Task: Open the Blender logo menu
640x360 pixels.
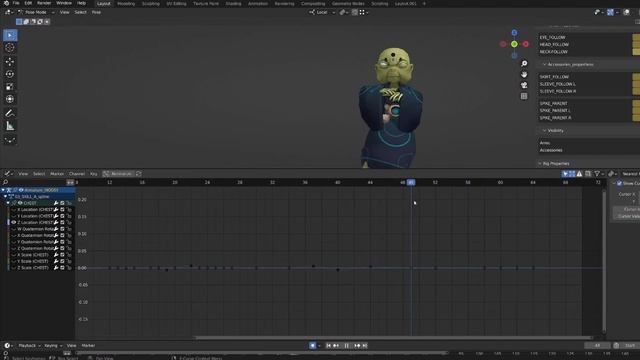Action: click(x=6, y=3)
